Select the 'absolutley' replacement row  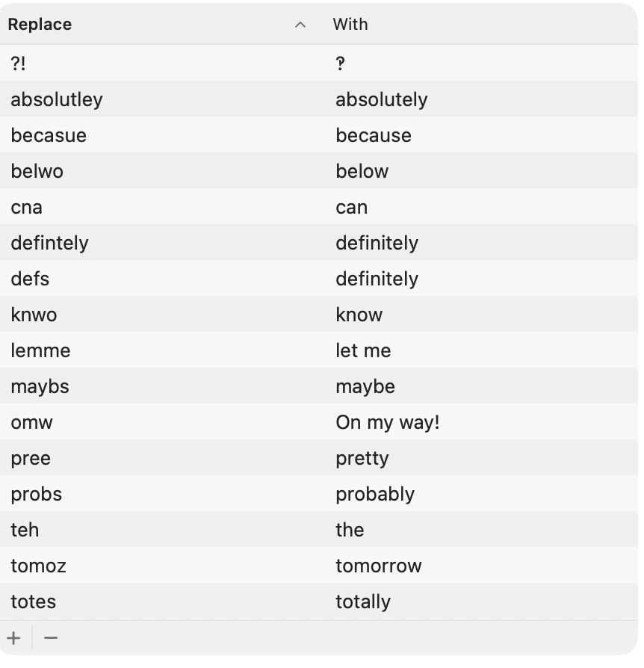(x=149, y=99)
